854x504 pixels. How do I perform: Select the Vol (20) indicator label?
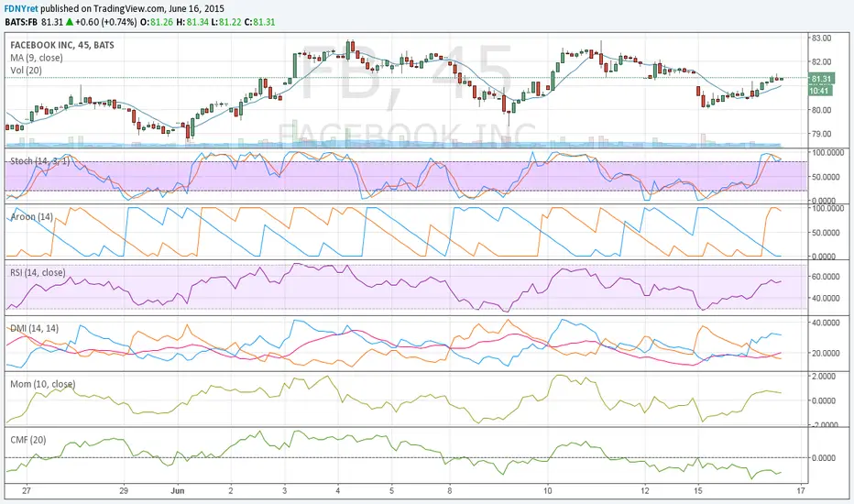pos(27,71)
